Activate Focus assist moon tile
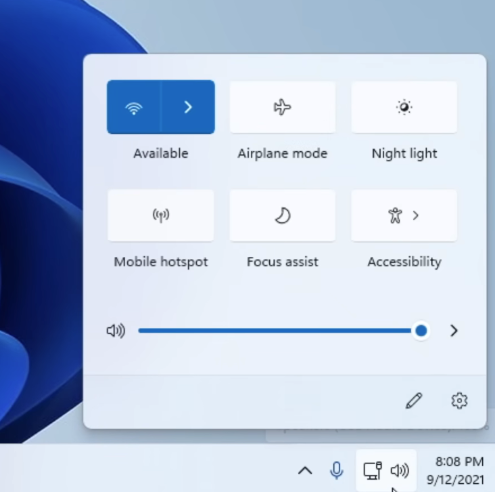 coord(282,215)
